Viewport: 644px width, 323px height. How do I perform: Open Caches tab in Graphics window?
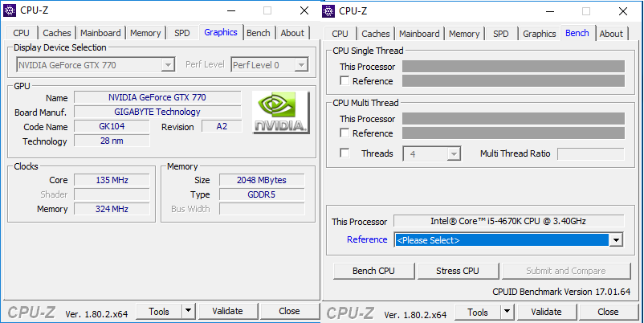57,33
